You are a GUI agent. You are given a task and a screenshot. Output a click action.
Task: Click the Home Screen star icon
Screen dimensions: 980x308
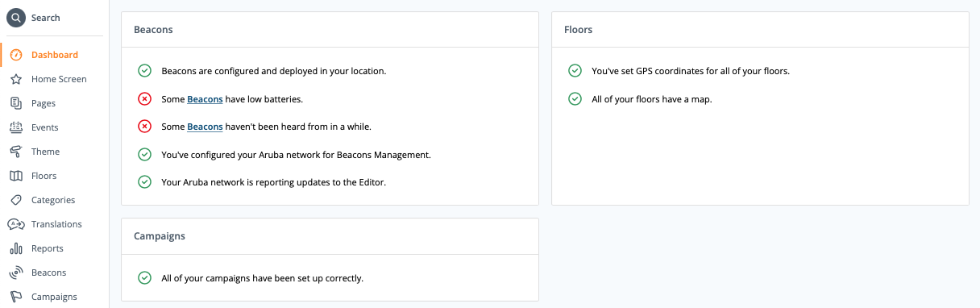[16, 79]
